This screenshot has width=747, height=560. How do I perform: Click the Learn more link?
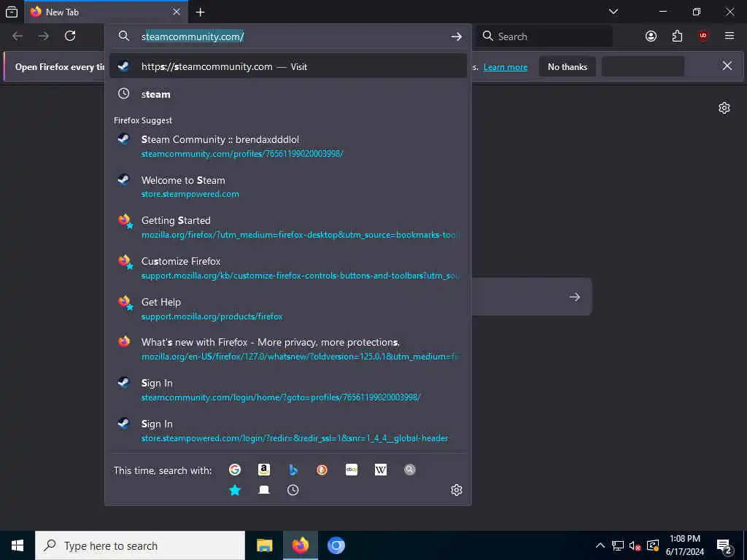tap(506, 67)
